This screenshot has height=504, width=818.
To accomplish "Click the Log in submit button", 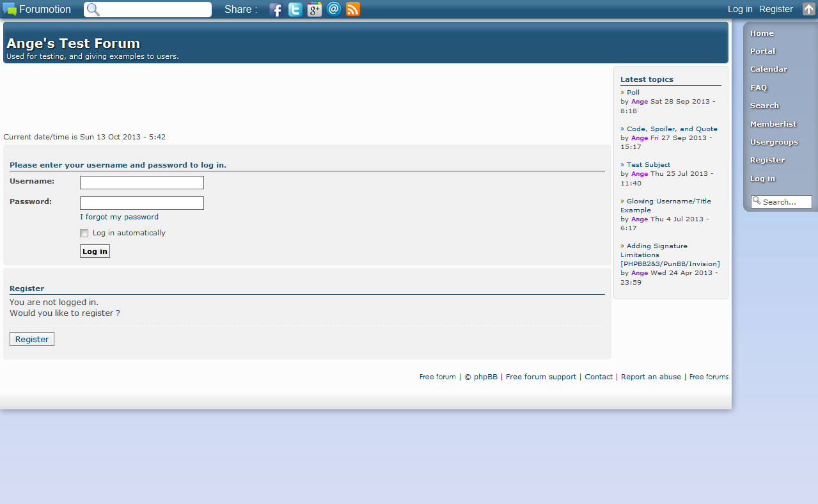I will click(95, 251).
